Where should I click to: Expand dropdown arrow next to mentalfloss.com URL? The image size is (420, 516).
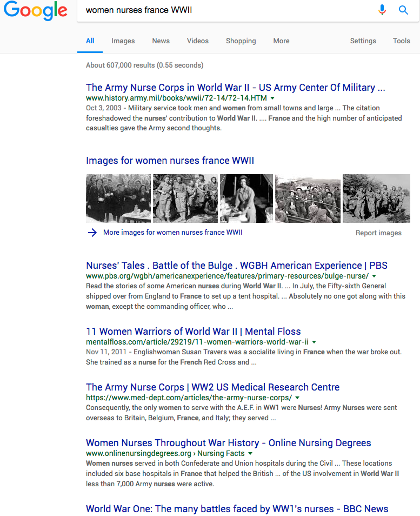click(314, 342)
